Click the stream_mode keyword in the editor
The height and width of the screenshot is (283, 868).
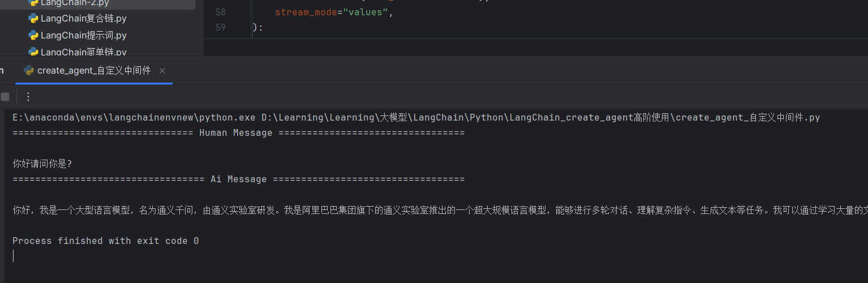(x=306, y=12)
